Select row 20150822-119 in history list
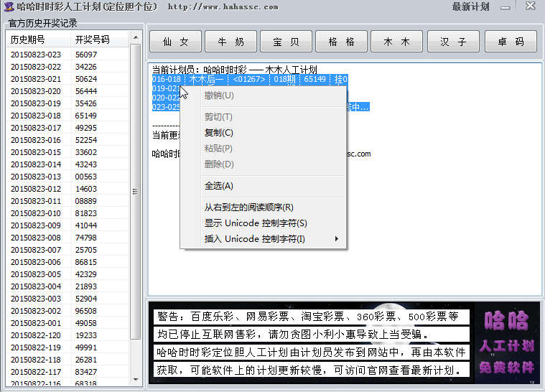 (x=67, y=347)
